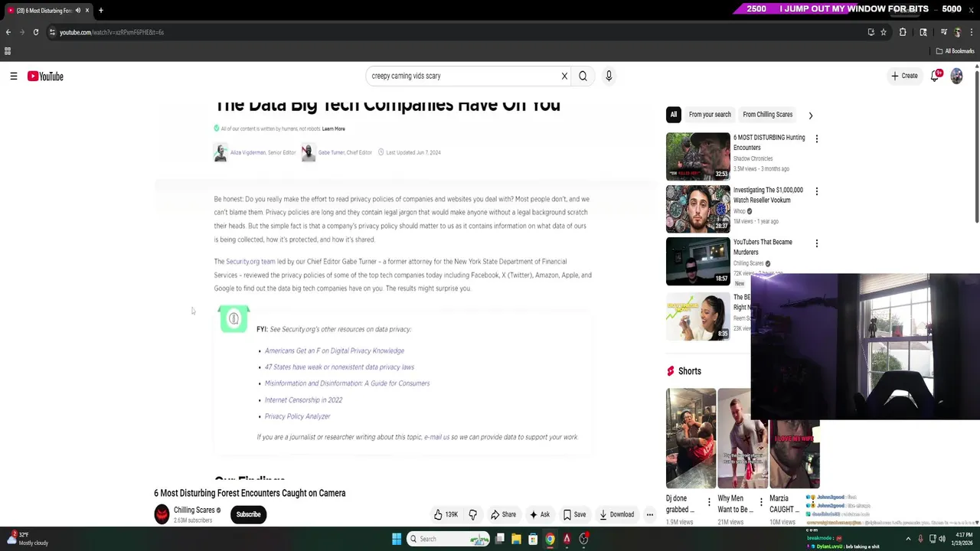Run search with magnifying glass button
This screenshot has height=551, width=980.
pyautogui.click(x=583, y=76)
